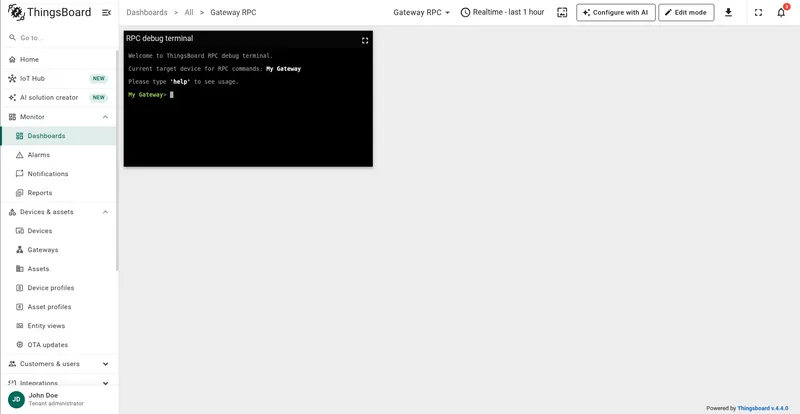Viewport: 800px width, 414px height.
Task: Open Thingsboard v.4.4.0 link
Action: tap(762, 408)
